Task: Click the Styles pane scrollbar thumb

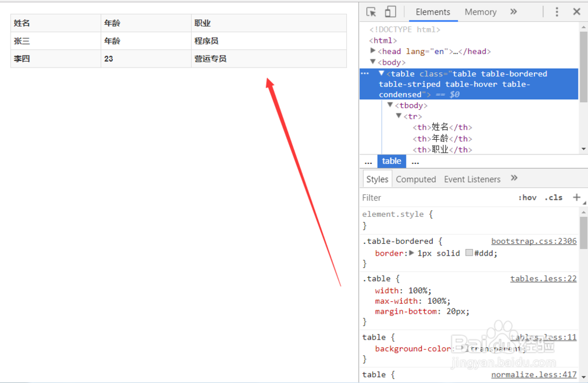Action: (x=583, y=233)
